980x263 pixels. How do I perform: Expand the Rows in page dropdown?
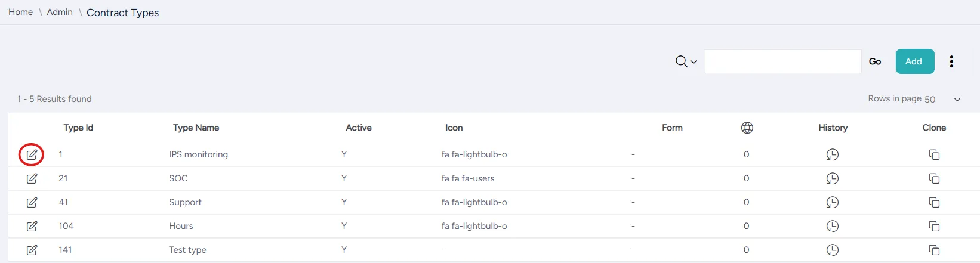click(x=957, y=100)
